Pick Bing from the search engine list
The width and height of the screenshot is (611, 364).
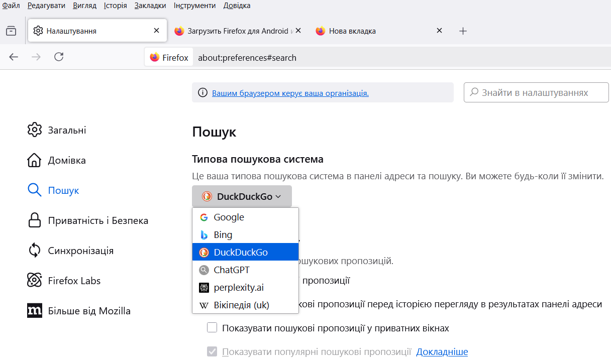(246, 235)
